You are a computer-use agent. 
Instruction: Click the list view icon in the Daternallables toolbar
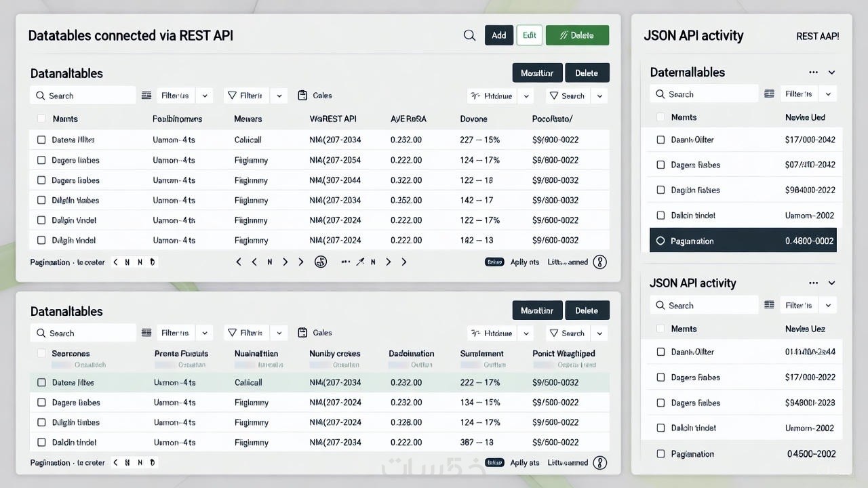point(769,94)
